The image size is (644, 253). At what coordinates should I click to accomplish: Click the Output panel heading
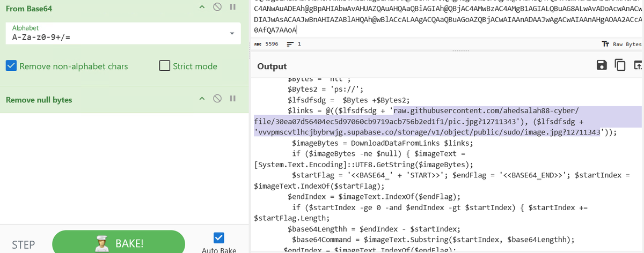(x=272, y=66)
